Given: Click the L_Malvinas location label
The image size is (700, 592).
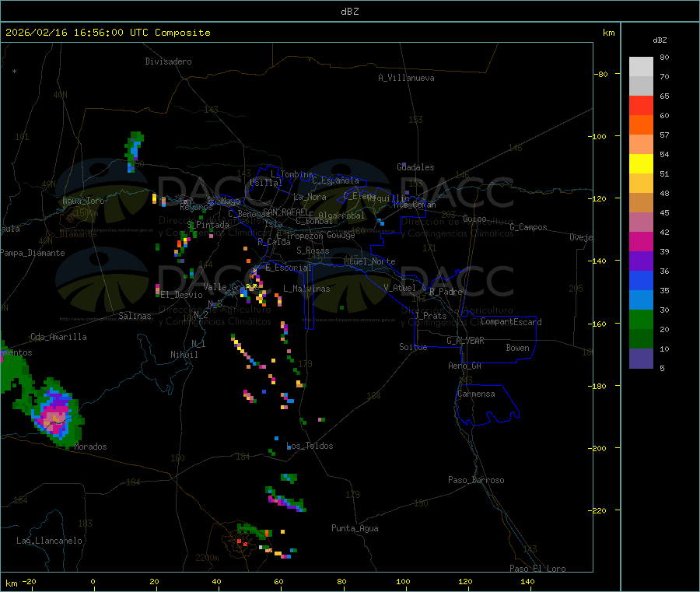Looking at the screenshot, I should [306, 289].
